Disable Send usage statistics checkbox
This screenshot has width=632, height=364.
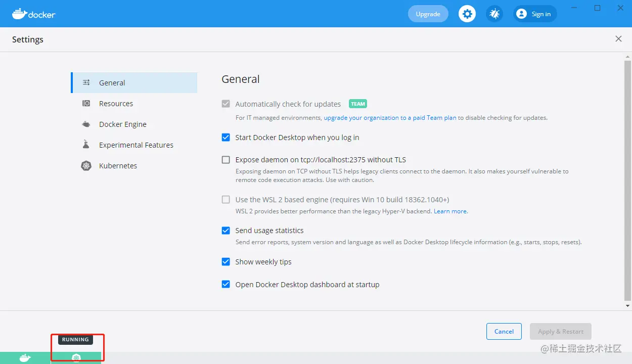[226, 231]
